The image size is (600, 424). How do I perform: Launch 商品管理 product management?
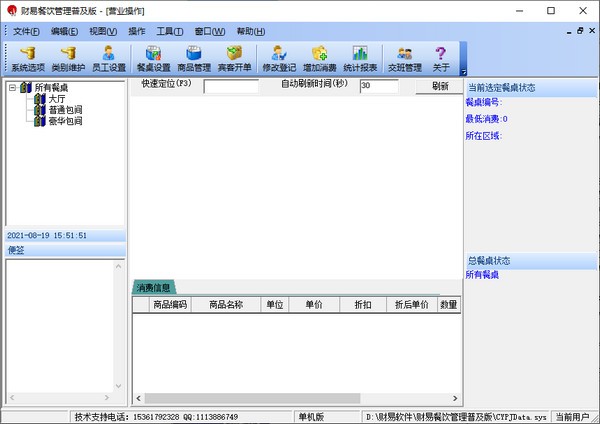(194, 58)
